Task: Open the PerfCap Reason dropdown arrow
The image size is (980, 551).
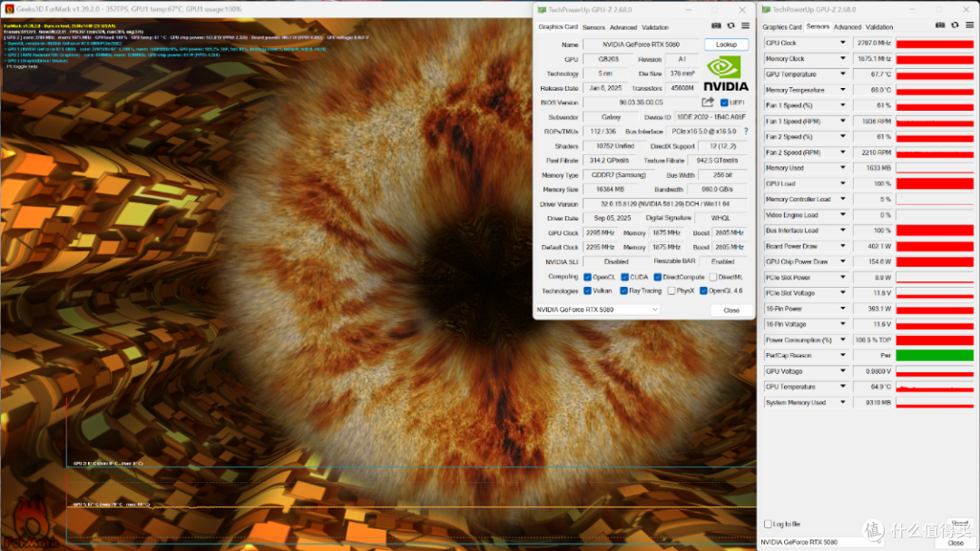Action: click(x=842, y=355)
